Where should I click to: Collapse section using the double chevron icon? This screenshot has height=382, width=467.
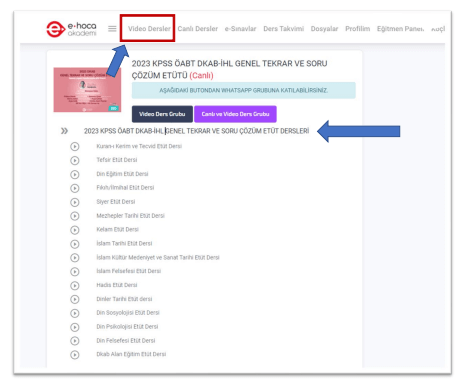64,131
